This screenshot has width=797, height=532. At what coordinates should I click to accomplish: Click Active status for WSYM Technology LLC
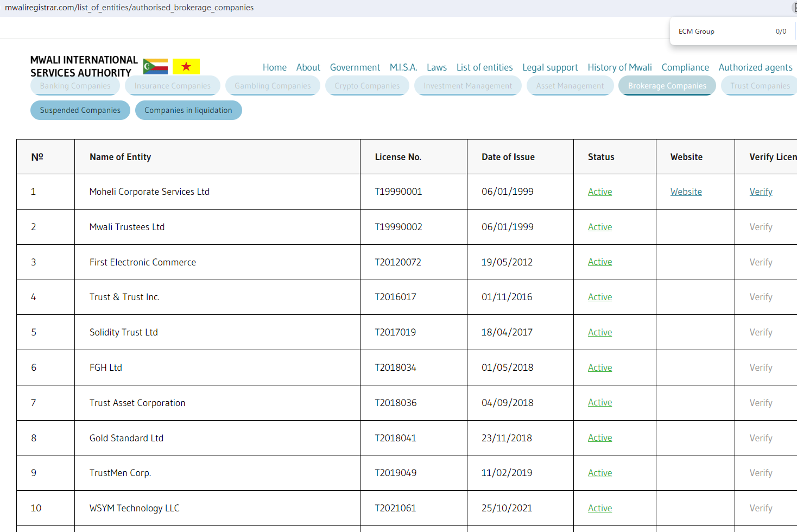click(x=600, y=508)
